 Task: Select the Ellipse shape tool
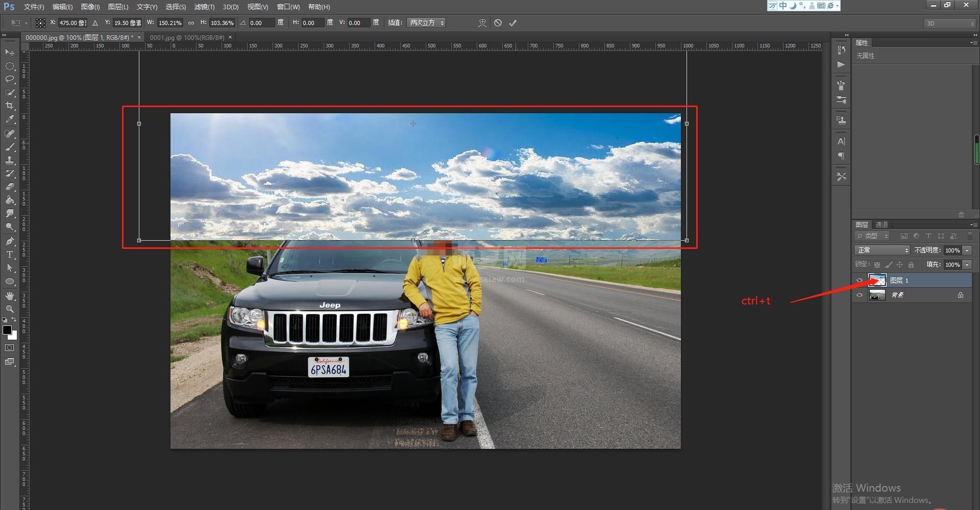coord(10,281)
